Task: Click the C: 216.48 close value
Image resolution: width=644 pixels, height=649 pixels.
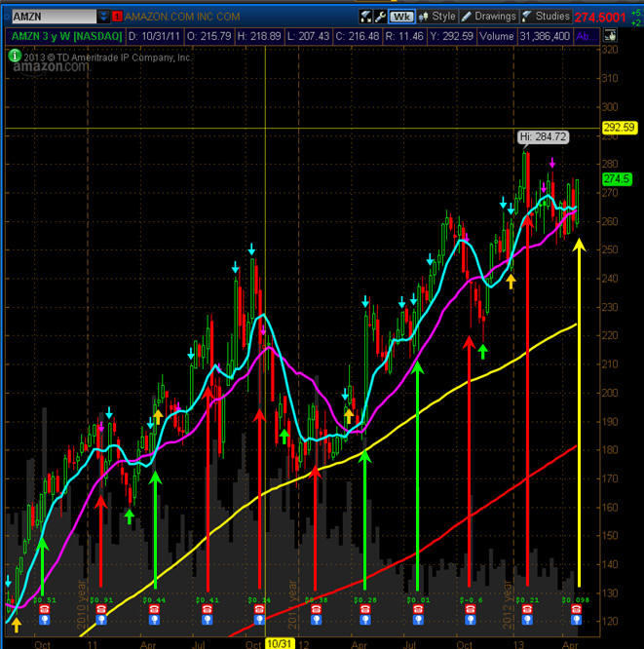Action: (x=358, y=36)
